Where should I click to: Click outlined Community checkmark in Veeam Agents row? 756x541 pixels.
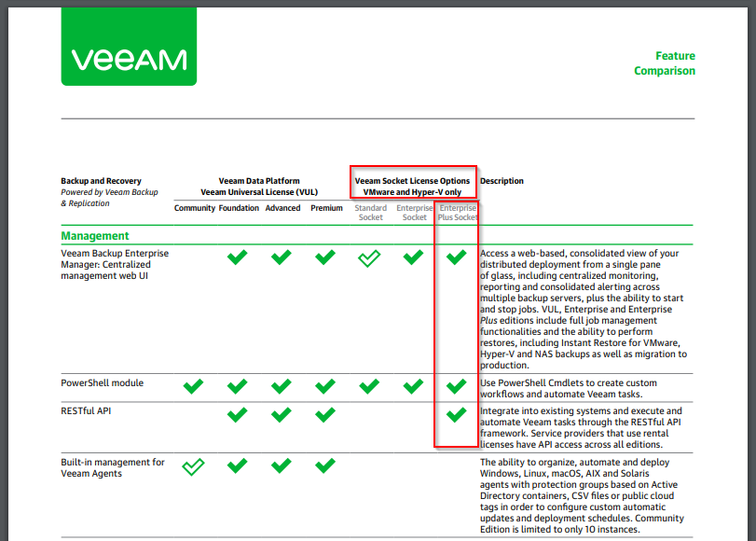coord(193,466)
